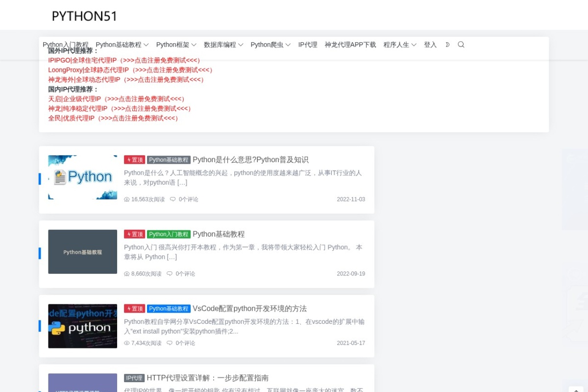588x392 pixels.
Task: Click comment icon on Python是什么意思 post
Action: [173, 199]
